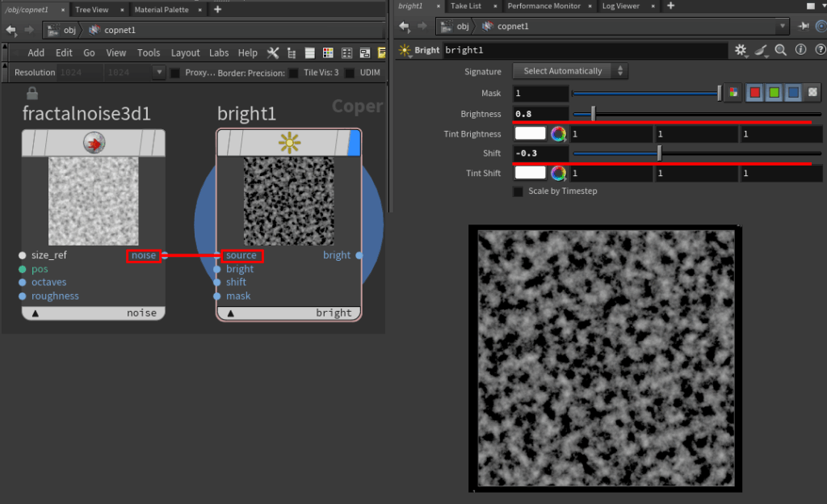Click the Mask channel picker icon
The width and height of the screenshot is (827, 504).
click(x=733, y=93)
